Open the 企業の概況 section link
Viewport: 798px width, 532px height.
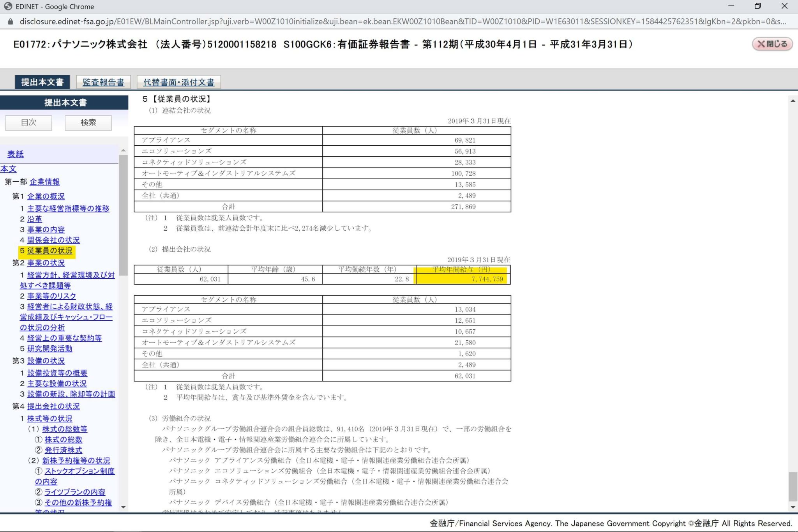pyautogui.click(x=46, y=196)
